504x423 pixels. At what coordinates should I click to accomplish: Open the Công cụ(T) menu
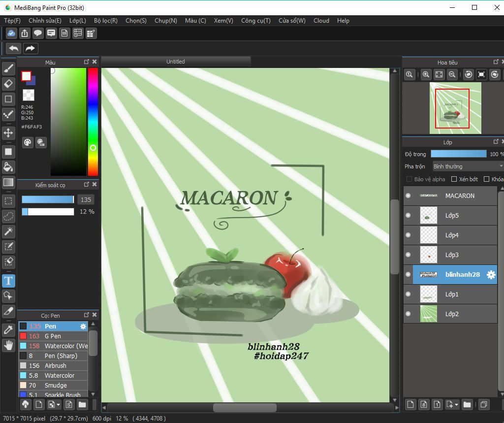tap(256, 21)
